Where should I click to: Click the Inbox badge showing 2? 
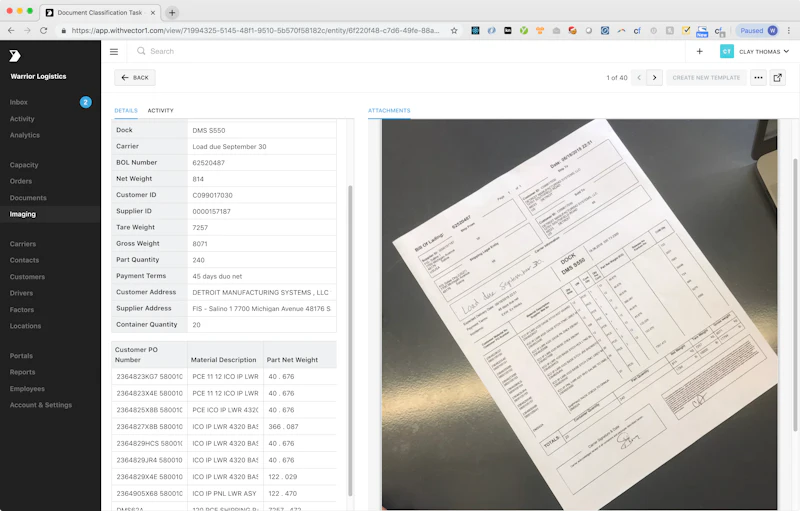(85, 102)
